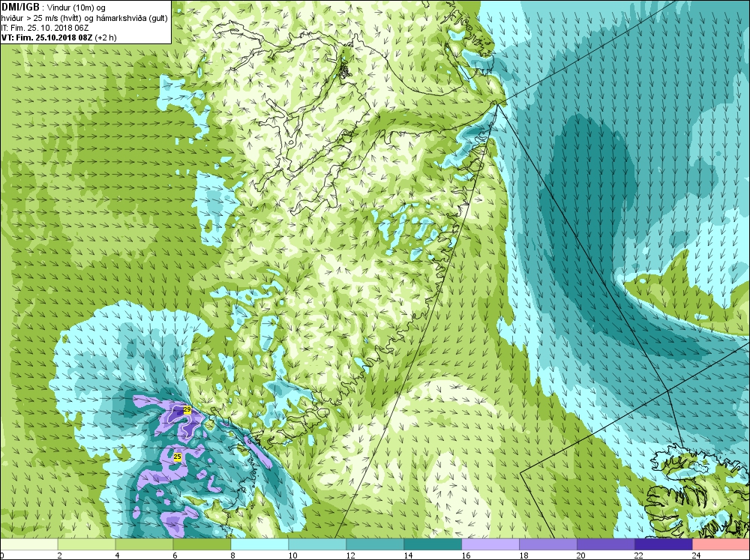
Task: Click the 'VT: Fim. 25.10.2018 08Z' valid time
Action: pos(46,37)
